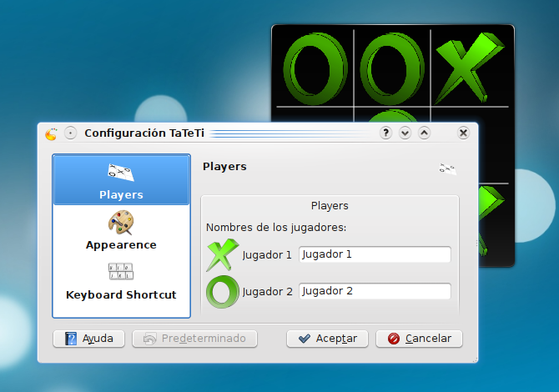Focus the Jugador 1 name field

[375, 254]
